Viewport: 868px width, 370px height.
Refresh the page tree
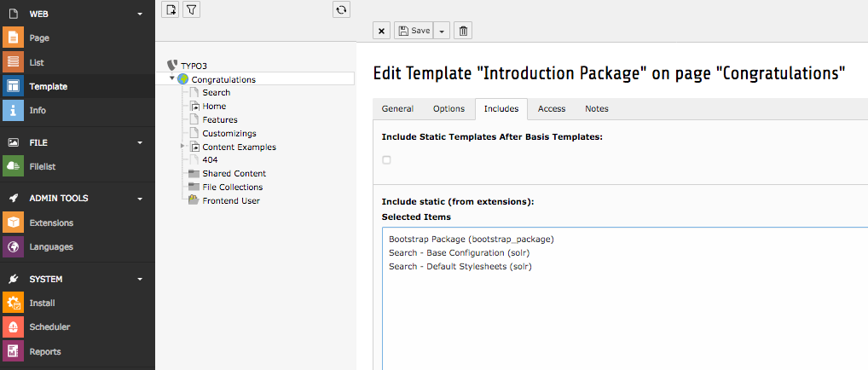click(341, 9)
